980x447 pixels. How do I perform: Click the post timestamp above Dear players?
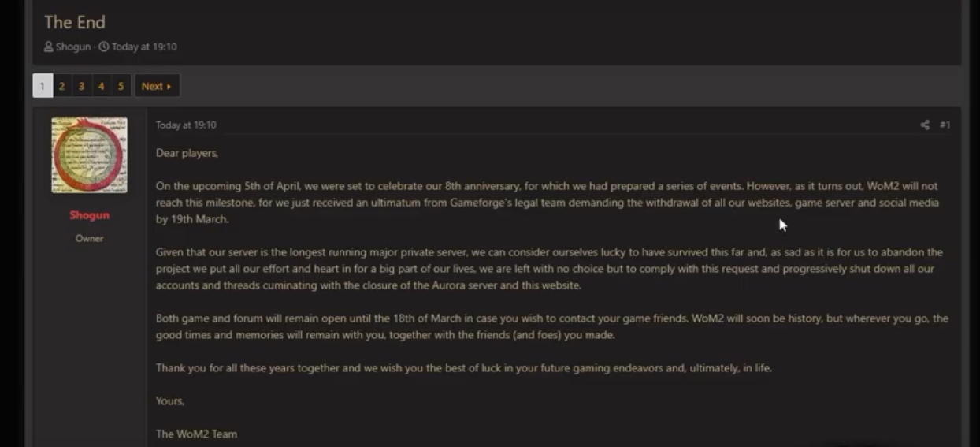click(186, 125)
